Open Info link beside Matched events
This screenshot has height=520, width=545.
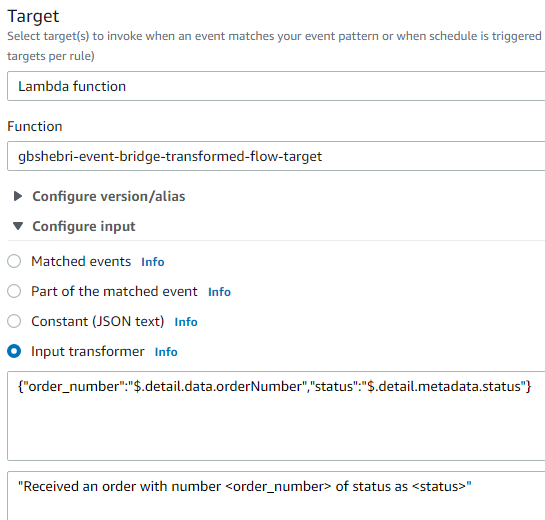tap(153, 262)
